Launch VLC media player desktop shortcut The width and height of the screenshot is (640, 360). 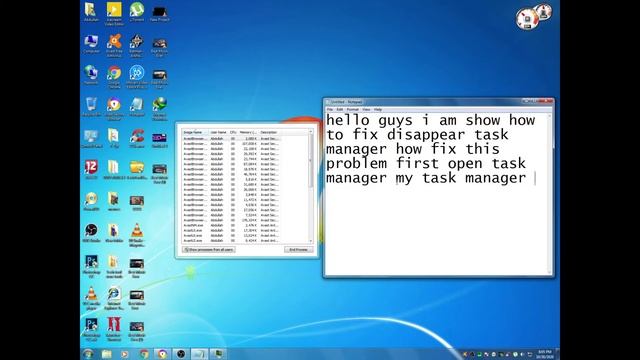[91, 298]
